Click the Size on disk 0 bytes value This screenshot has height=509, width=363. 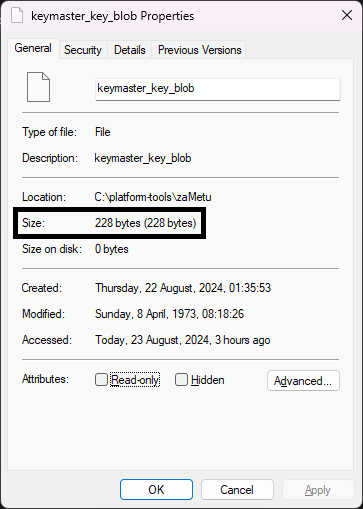tap(112, 249)
